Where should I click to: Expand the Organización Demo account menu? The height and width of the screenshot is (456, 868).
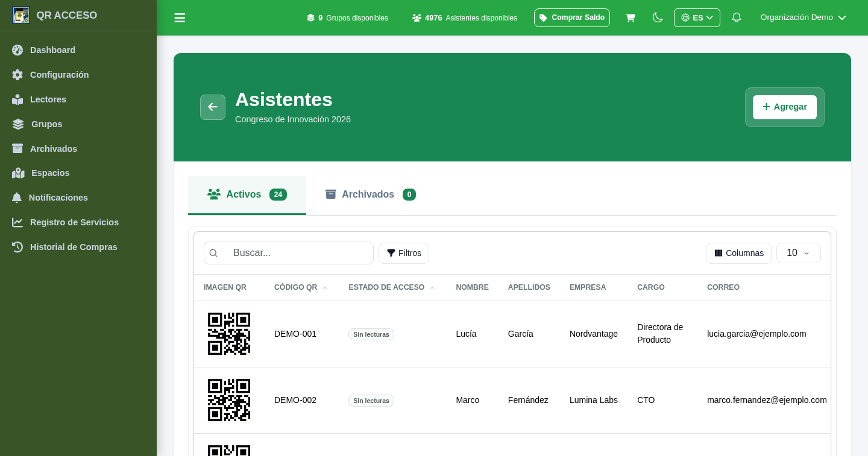point(803,17)
